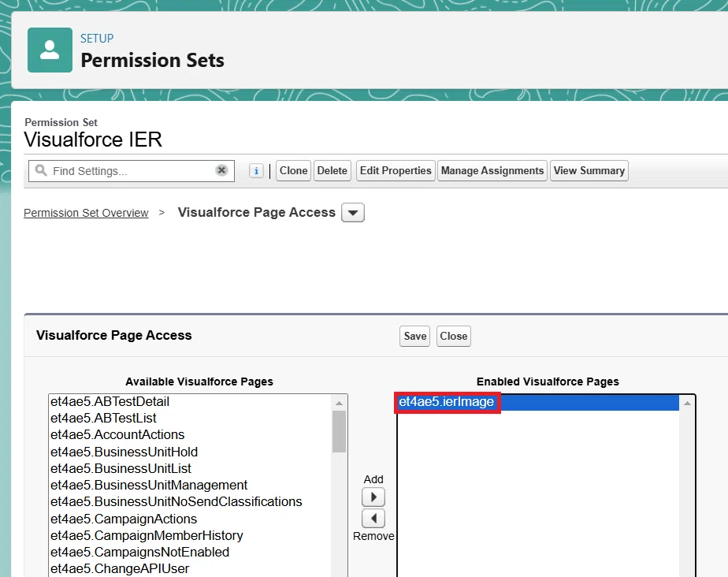Click the Permission Sets setup icon

point(50,50)
